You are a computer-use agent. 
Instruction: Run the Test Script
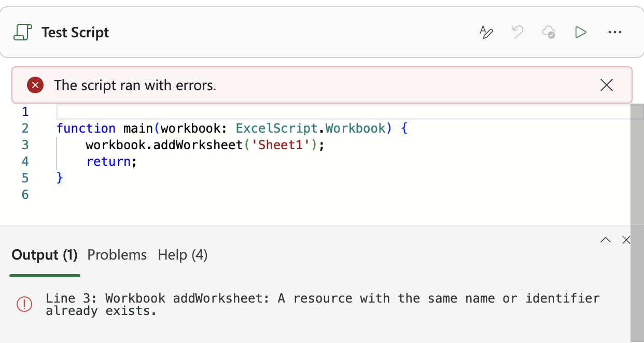[x=580, y=32]
